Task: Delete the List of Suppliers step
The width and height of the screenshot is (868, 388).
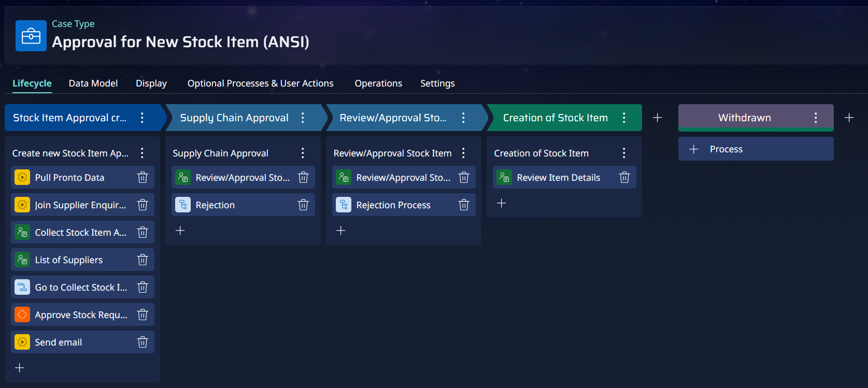Action: [143, 260]
